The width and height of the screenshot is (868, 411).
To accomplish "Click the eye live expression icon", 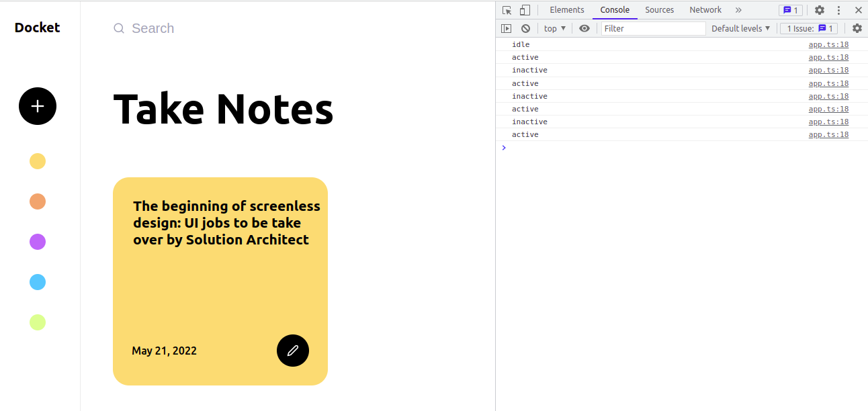I will [584, 28].
